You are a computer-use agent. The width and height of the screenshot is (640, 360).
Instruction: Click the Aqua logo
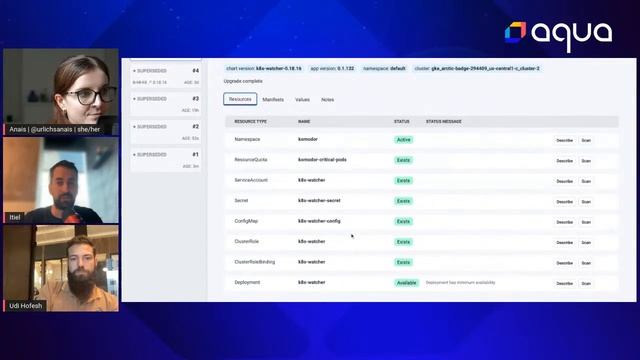pyautogui.click(x=558, y=36)
